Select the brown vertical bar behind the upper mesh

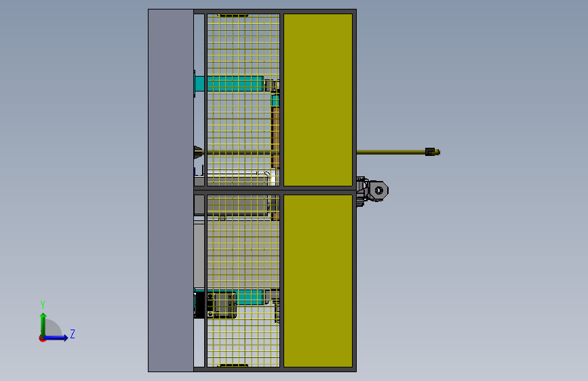pos(275,137)
